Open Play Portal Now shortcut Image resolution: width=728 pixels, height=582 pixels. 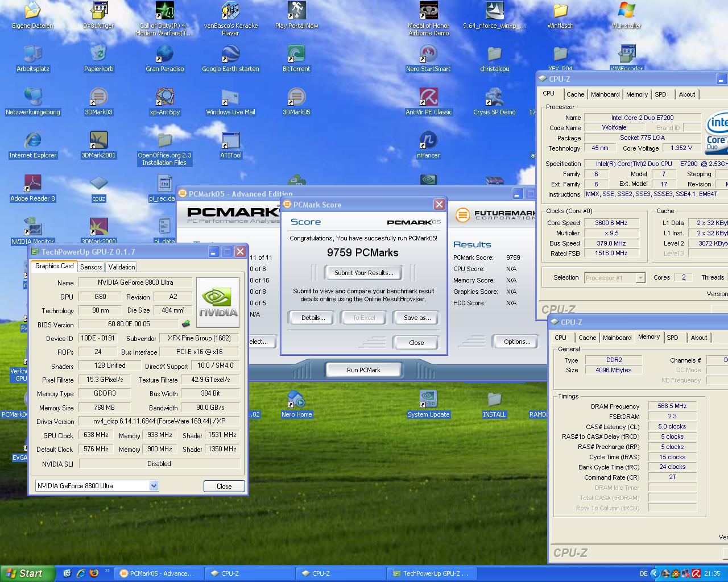pos(297,15)
